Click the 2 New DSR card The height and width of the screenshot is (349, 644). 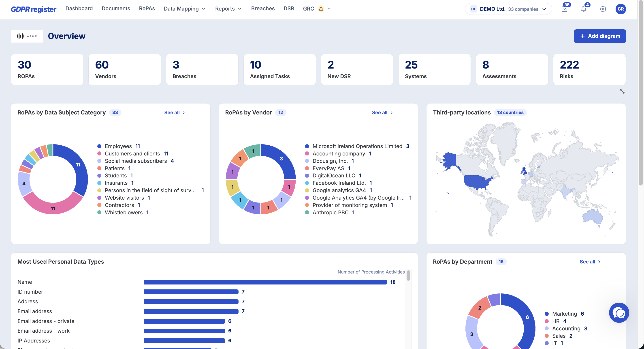coord(357,69)
